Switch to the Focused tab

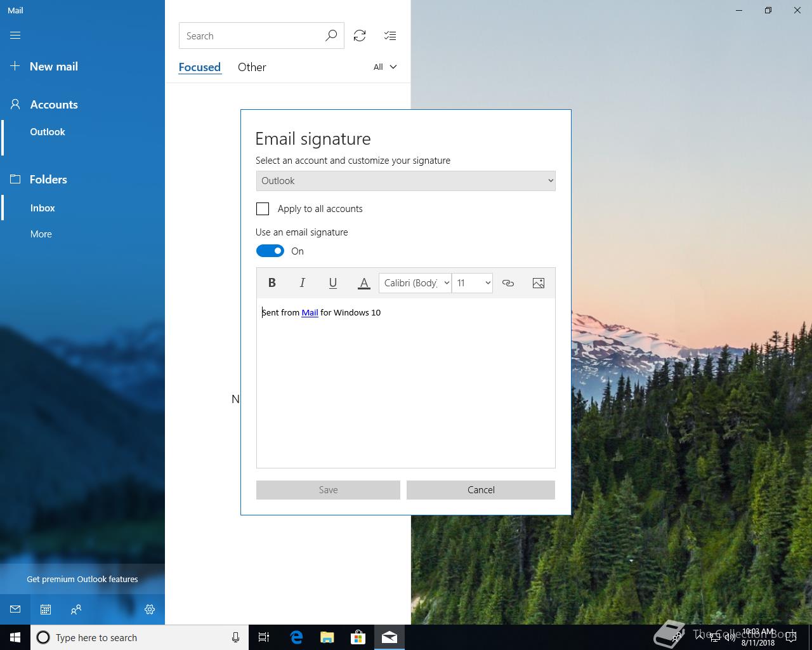point(200,67)
